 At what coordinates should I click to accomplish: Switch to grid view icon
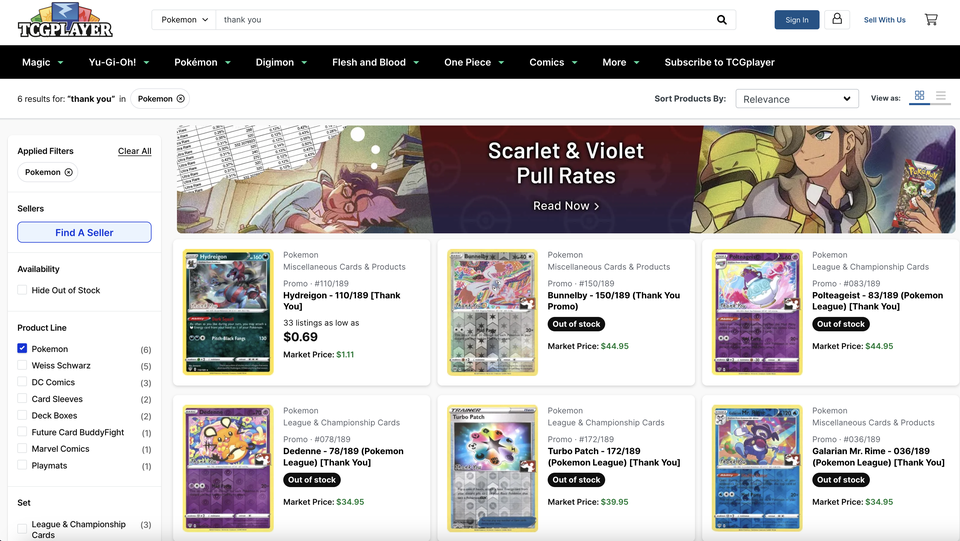[919, 95]
